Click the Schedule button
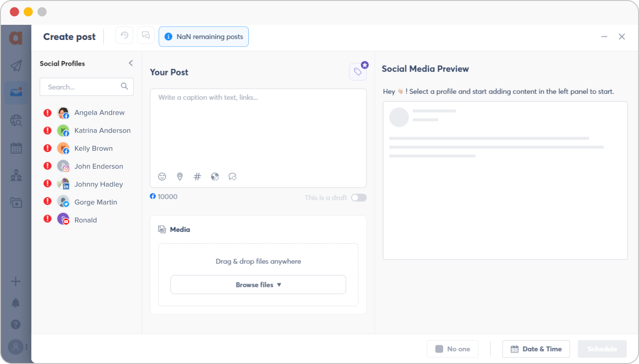This screenshot has height=364, width=639. [602, 349]
